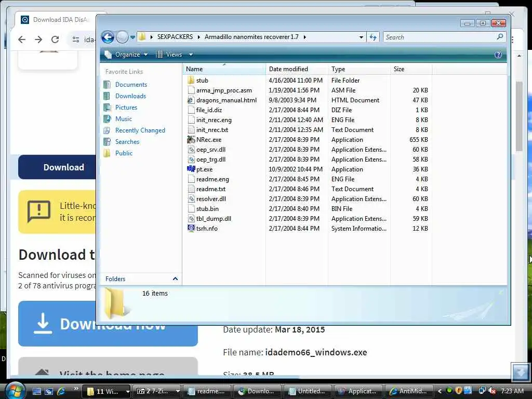Select init_nrec.eng file
Screen dimensions: 532x399
214,120
